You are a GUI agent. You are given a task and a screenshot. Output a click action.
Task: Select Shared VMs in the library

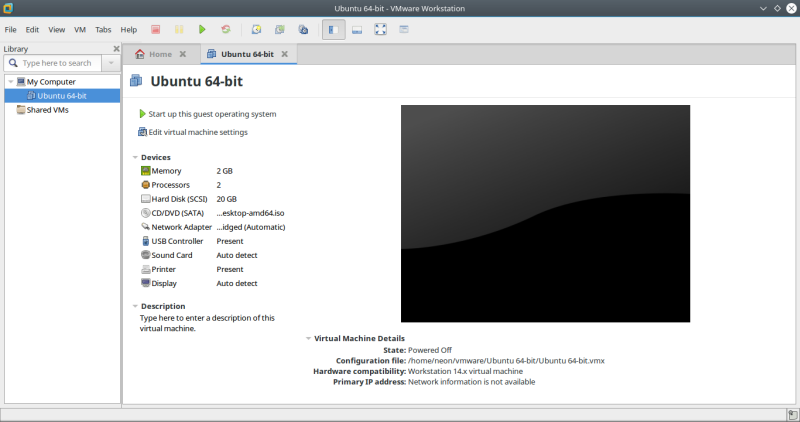(x=47, y=110)
